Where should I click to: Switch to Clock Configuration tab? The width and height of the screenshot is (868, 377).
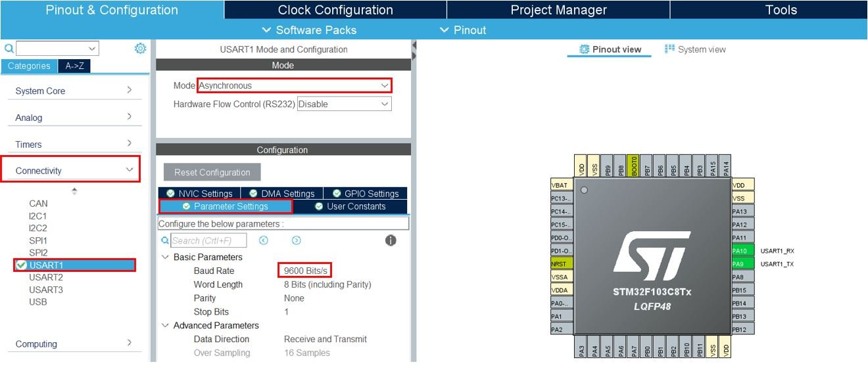click(x=335, y=10)
